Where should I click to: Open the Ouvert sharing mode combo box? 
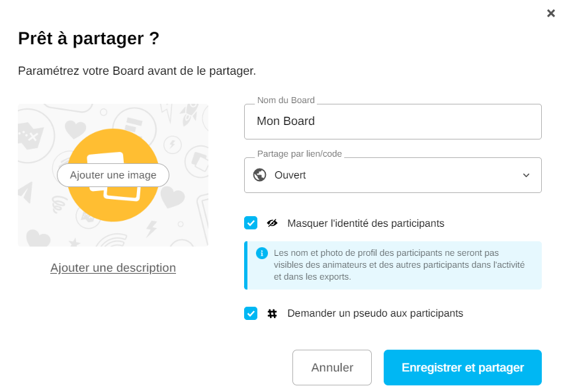[392, 175]
